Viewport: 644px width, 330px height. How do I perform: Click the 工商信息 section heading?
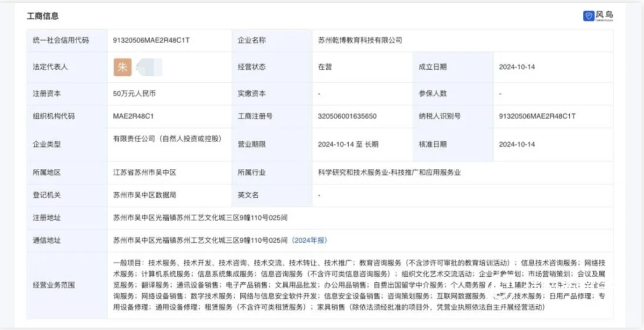click(43, 16)
